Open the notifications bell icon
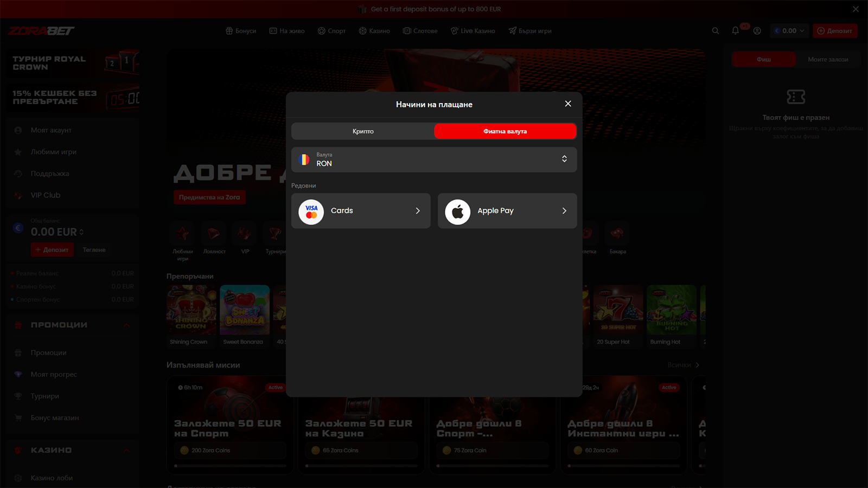868x488 pixels. (736, 31)
